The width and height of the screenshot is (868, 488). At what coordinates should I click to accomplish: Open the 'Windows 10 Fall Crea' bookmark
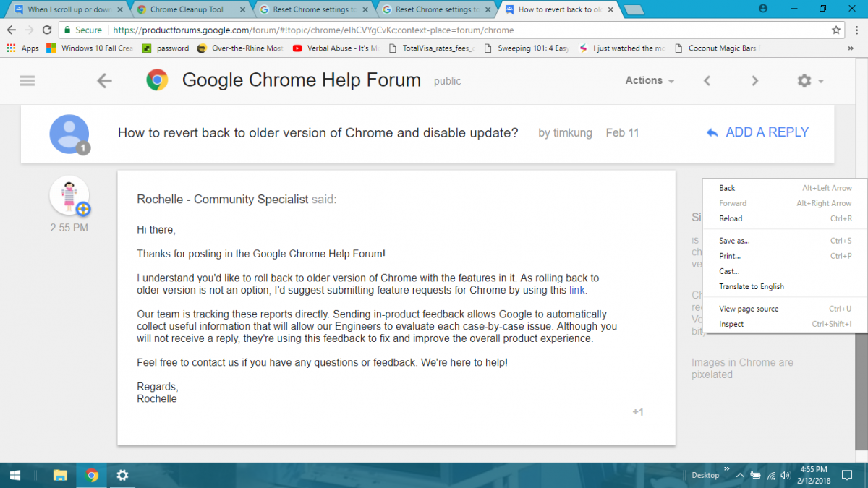89,48
